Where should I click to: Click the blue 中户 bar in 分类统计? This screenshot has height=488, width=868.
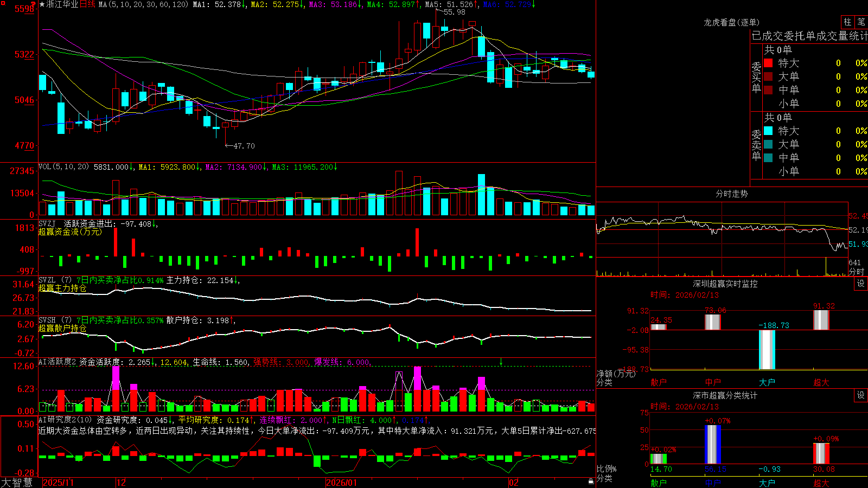coord(713,445)
